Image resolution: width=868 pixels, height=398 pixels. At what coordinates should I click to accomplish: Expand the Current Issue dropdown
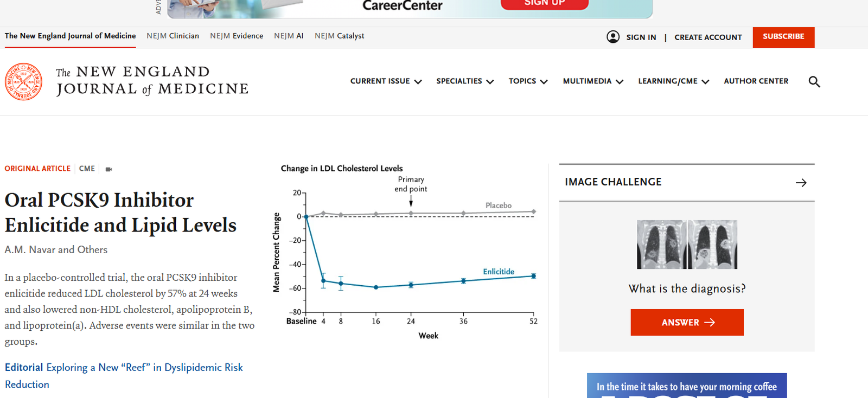386,81
